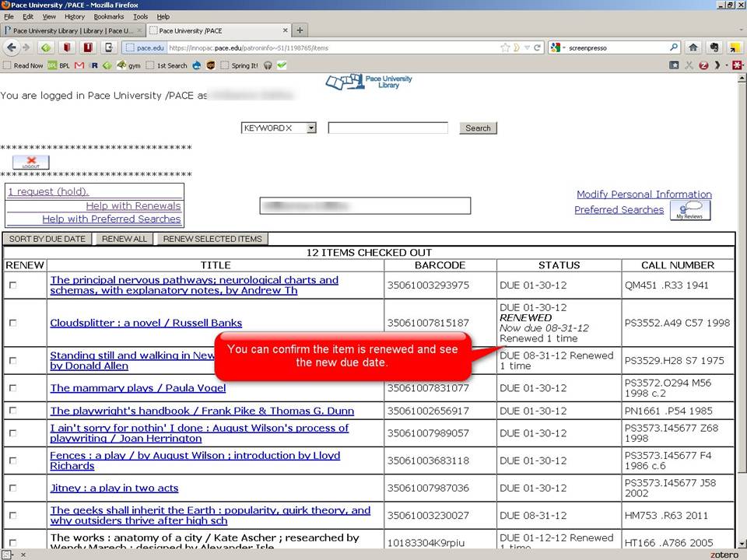The height and width of the screenshot is (560, 747).
Task: Open the Gmail bookmark icon
Action: (x=79, y=65)
